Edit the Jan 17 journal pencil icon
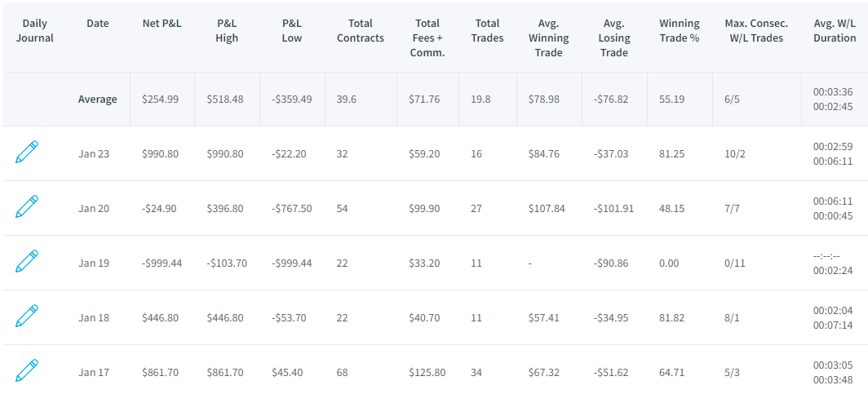 click(27, 370)
